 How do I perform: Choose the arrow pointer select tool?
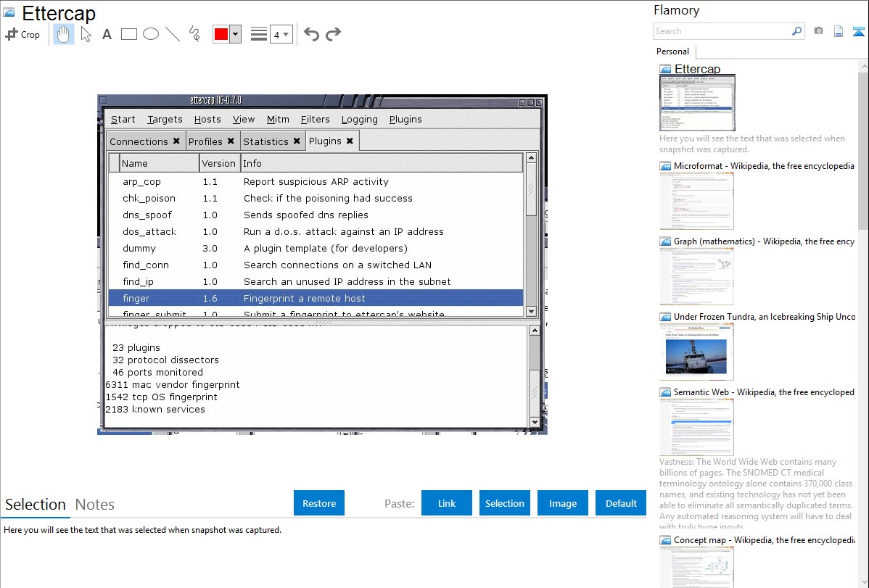click(x=86, y=34)
